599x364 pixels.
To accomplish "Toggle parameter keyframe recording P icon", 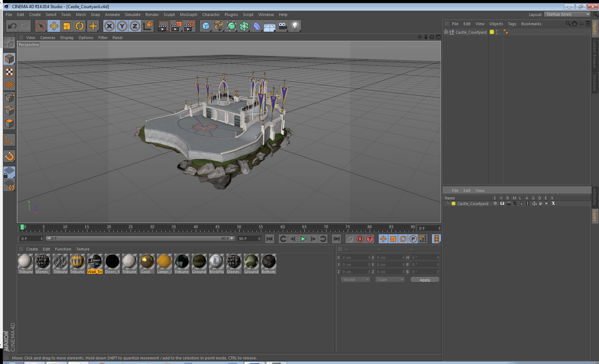I will click(x=413, y=239).
